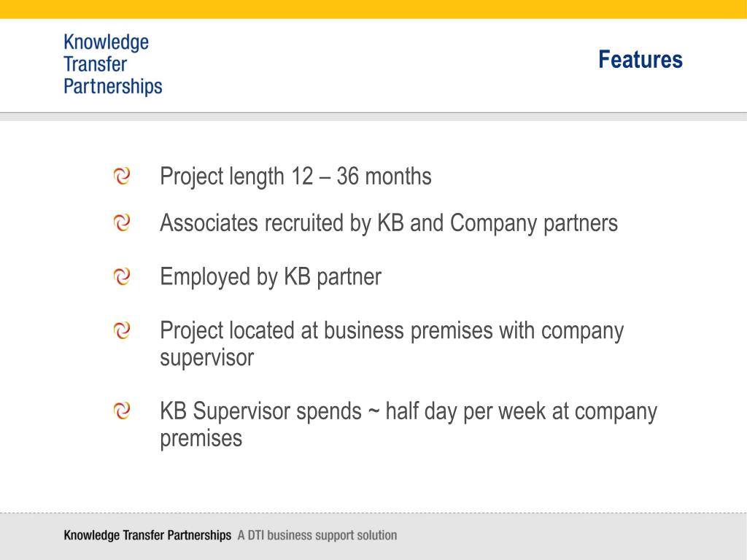
Task: Click the Knowledge Transfer Partnerships header logo
Action: [113, 65]
